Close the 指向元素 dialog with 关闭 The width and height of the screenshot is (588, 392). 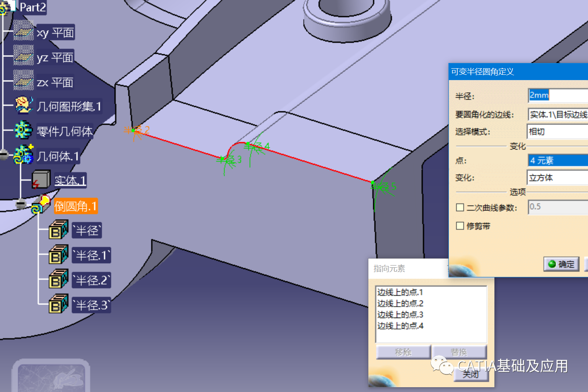[470, 374]
